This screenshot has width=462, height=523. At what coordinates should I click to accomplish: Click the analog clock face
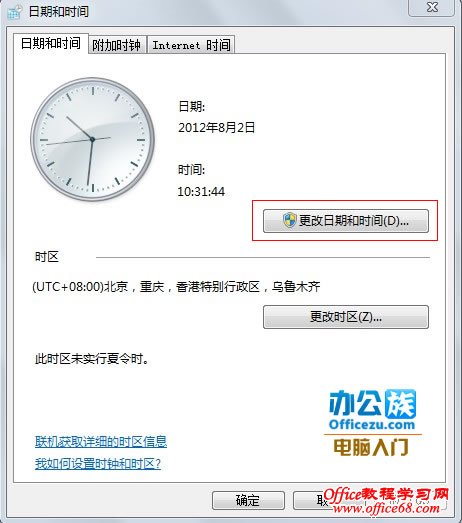click(x=92, y=139)
